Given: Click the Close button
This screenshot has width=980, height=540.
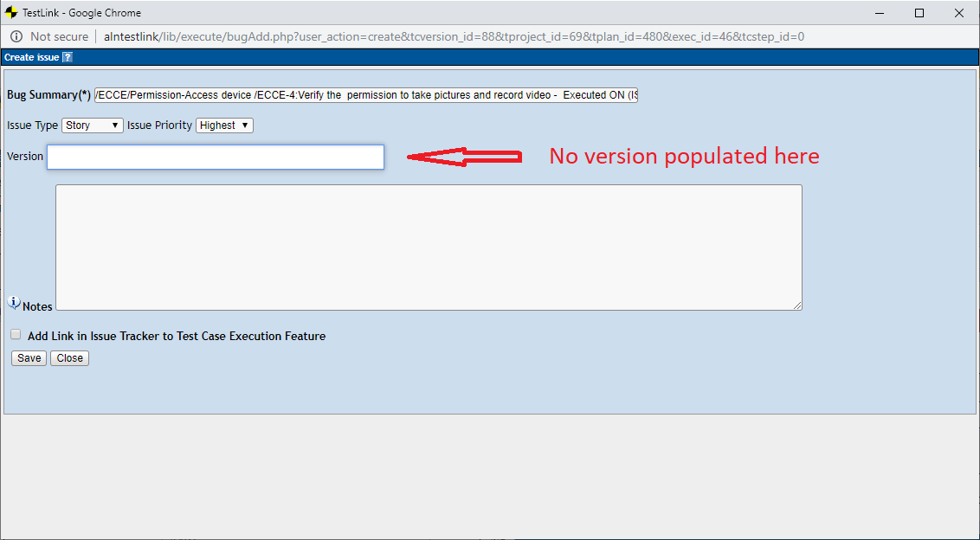Looking at the screenshot, I should click(70, 358).
